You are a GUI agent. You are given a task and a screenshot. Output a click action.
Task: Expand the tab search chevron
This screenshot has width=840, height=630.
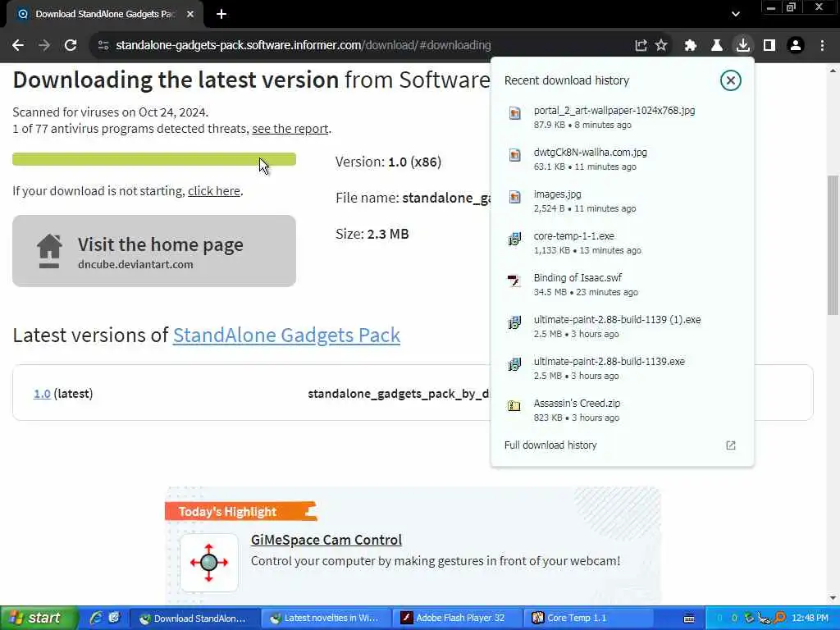(736, 14)
